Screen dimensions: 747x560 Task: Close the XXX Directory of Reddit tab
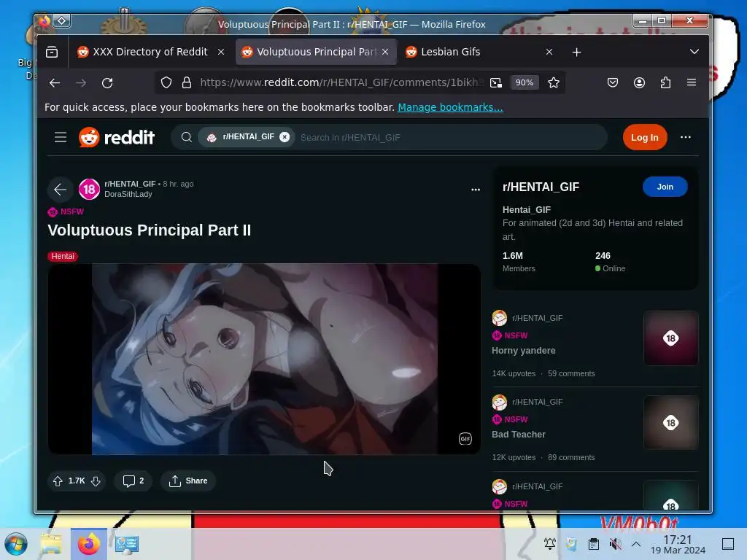pos(221,52)
